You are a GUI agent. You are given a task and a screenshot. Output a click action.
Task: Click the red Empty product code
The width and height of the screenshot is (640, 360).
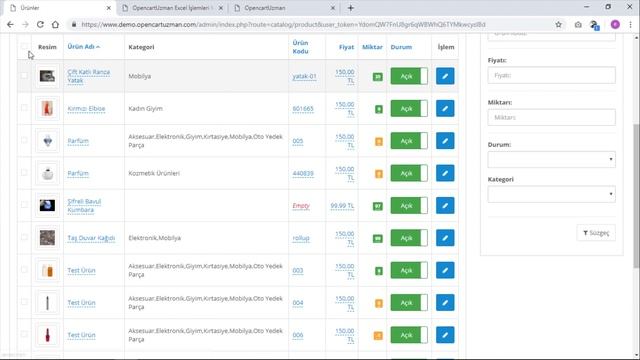tap(301, 206)
